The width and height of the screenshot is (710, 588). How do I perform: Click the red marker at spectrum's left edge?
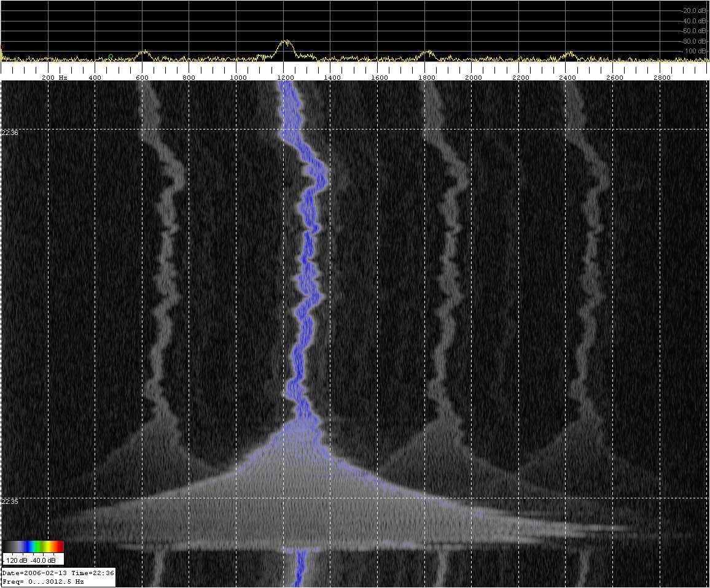(x=1, y=47)
